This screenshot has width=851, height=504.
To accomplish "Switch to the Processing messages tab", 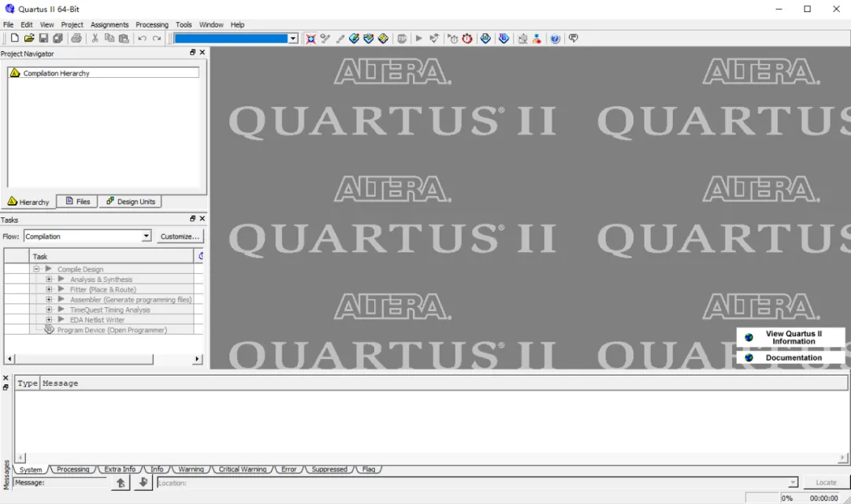I will (72, 469).
